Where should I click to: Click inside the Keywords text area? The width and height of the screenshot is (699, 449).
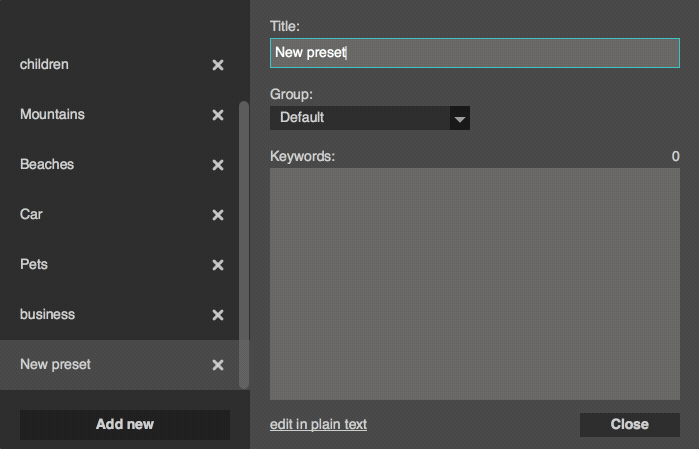475,284
